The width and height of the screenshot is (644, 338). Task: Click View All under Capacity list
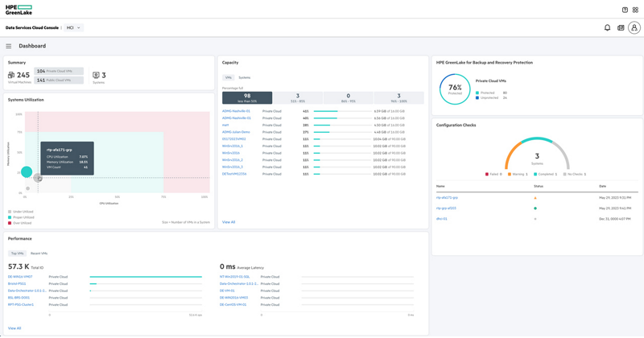(229, 222)
